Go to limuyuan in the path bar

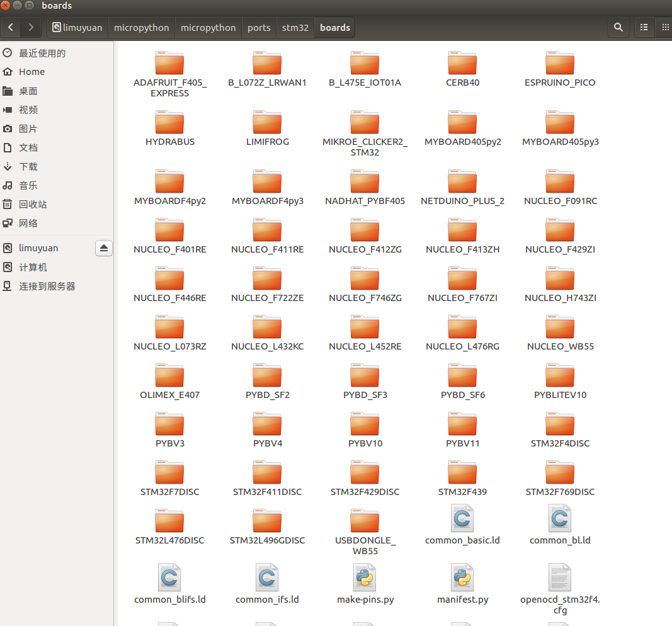point(77,28)
